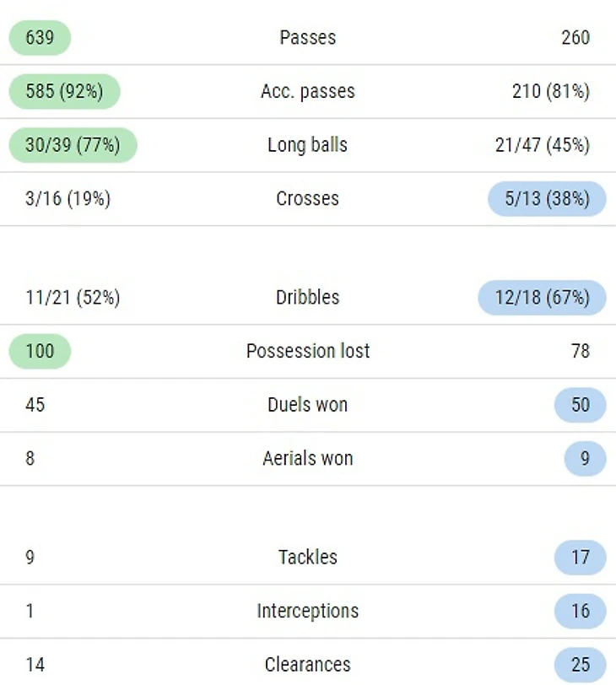Select the blue 12/18 (67%) dribbles badge
This screenshot has width=616, height=685.
542,297
